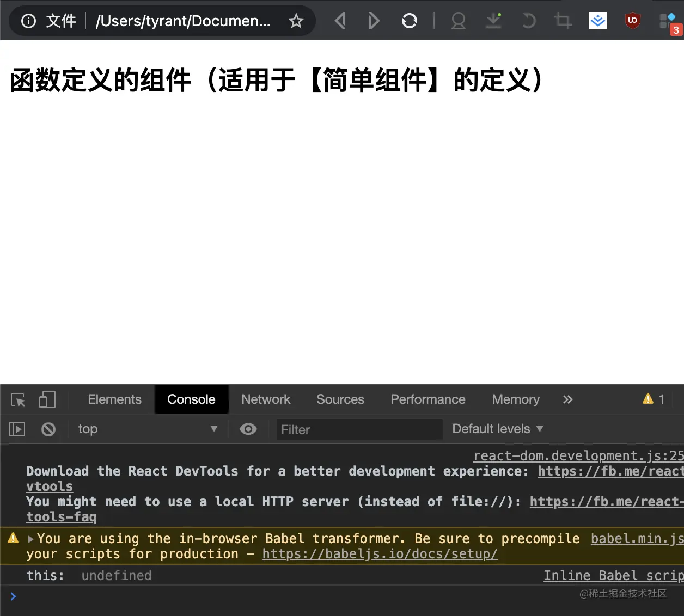The height and width of the screenshot is (616, 684).
Task: Switch to the Performance tab
Action: coord(428,399)
